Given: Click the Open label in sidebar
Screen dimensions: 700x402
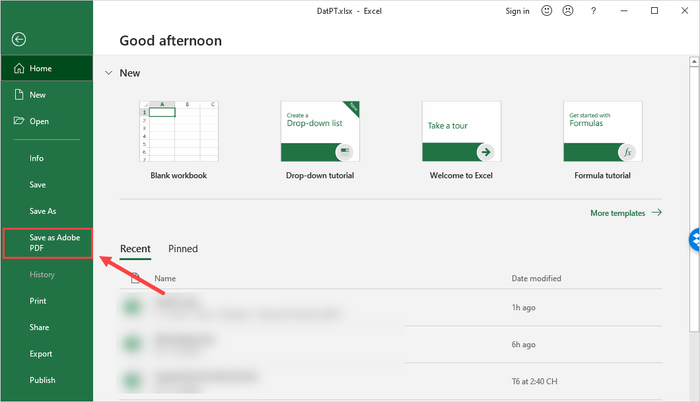Looking at the screenshot, I should pyautogui.click(x=39, y=121).
